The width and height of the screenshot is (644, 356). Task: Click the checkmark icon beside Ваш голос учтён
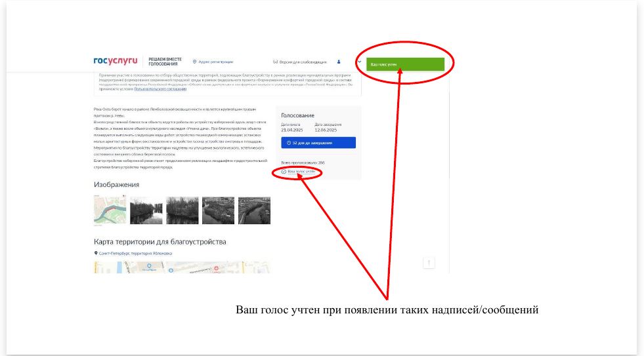point(284,171)
